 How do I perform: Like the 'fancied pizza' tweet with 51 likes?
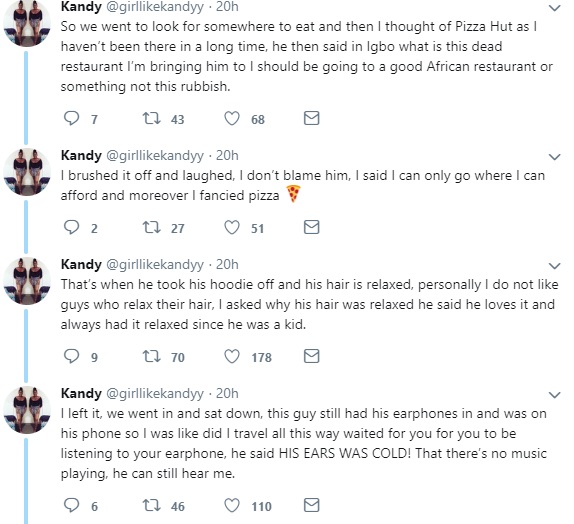tap(232, 227)
